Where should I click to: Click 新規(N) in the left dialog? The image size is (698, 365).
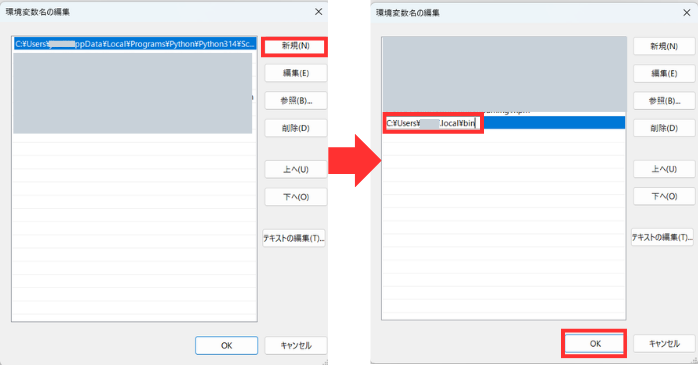point(296,46)
